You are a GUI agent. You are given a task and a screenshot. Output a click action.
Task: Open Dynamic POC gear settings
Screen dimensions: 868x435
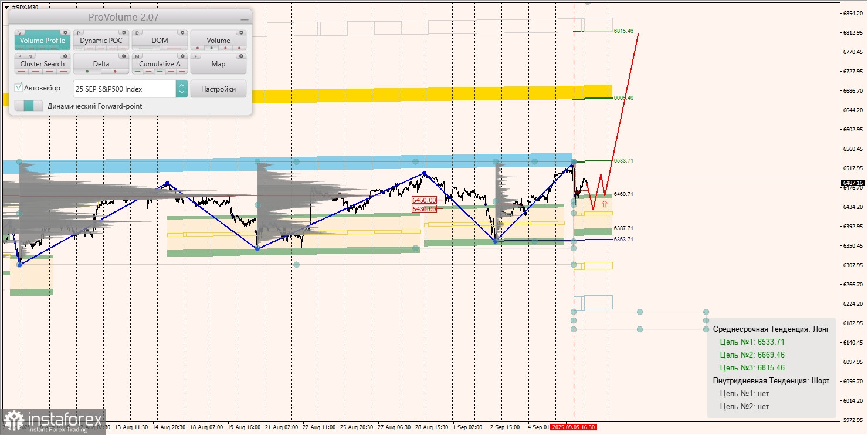pos(124,32)
